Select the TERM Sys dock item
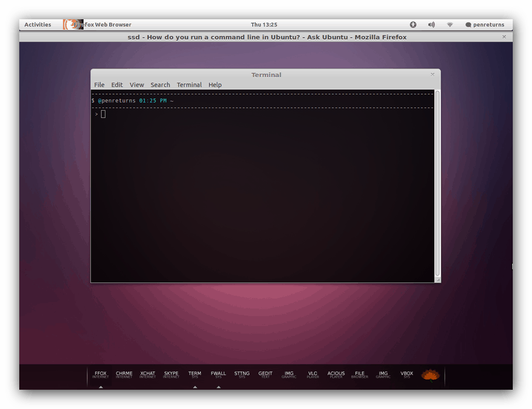532x409 pixels. (x=194, y=375)
